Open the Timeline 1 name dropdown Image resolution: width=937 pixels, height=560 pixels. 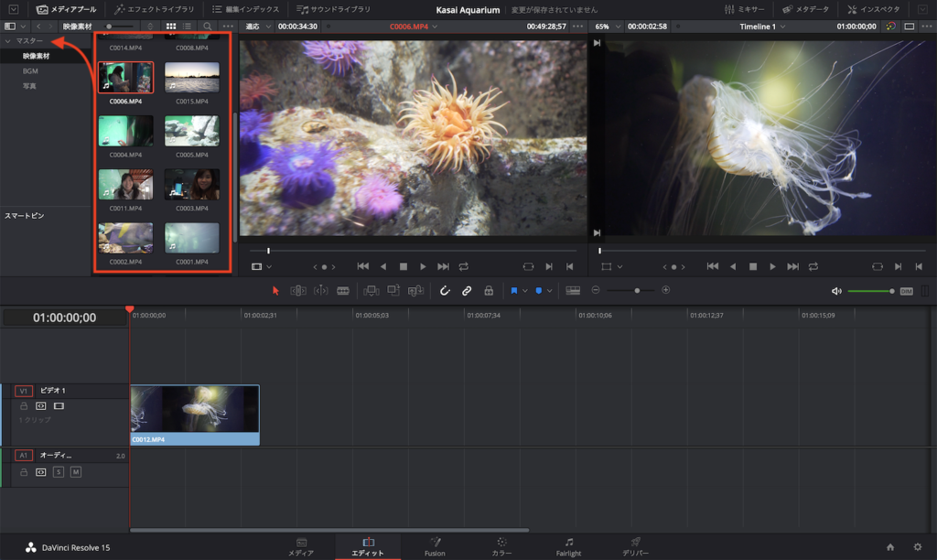(x=761, y=27)
